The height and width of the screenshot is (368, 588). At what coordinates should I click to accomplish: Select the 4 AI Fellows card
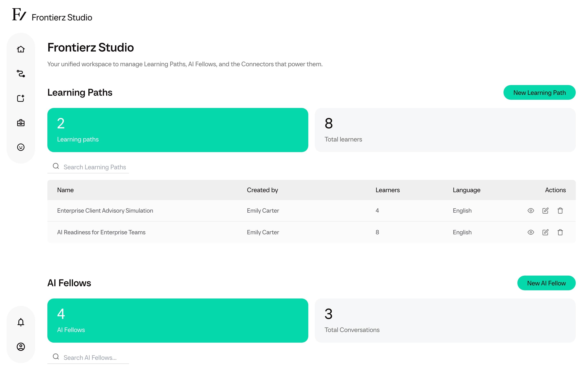click(x=178, y=321)
